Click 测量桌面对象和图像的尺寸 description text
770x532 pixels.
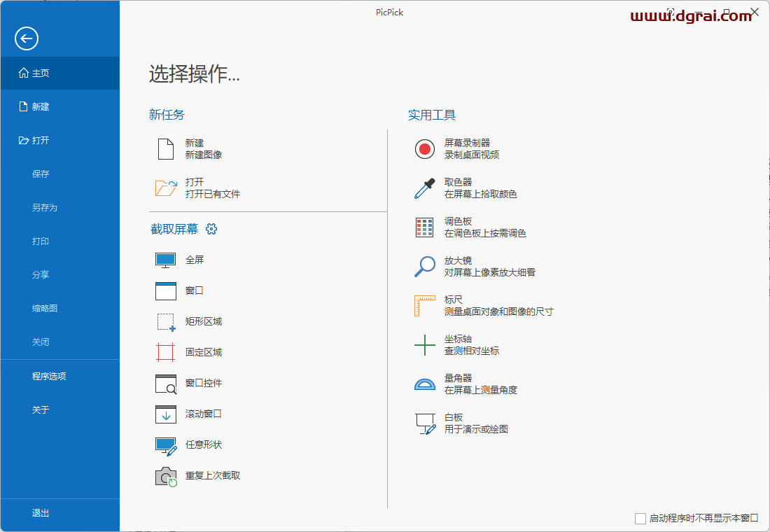coord(498,311)
